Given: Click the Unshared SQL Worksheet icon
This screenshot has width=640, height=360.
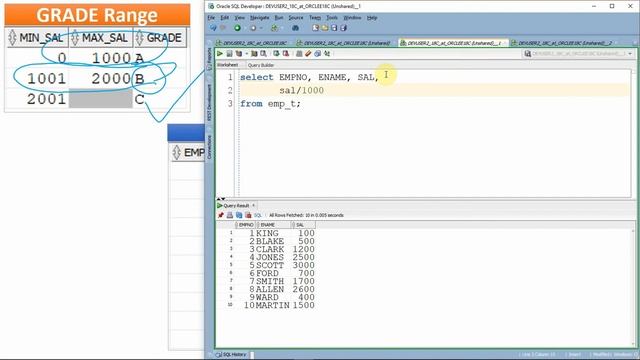Looking at the screenshot, I should (299, 53).
